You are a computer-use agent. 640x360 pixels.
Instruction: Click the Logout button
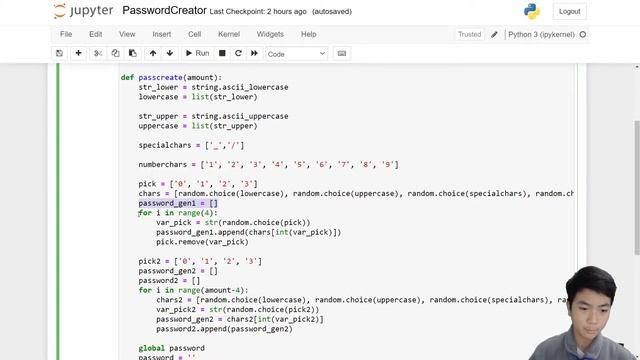(x=569, y=11)
